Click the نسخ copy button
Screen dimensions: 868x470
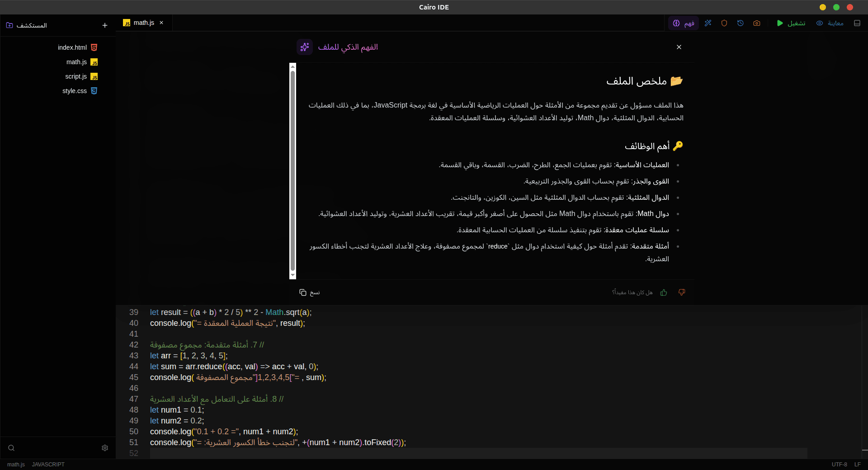click(x=310, y=292)
